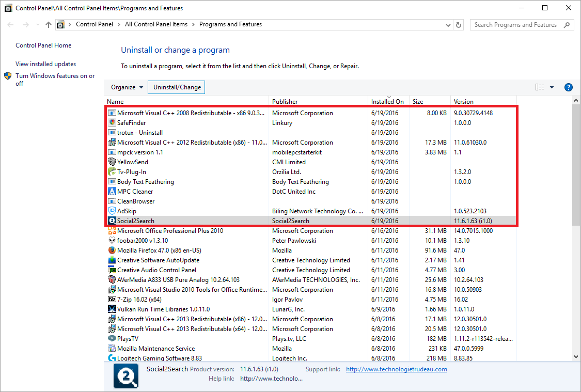Open the technologietrudeau.com support link
This screenshot has width=581, height=392.
[x=397, y=369]
